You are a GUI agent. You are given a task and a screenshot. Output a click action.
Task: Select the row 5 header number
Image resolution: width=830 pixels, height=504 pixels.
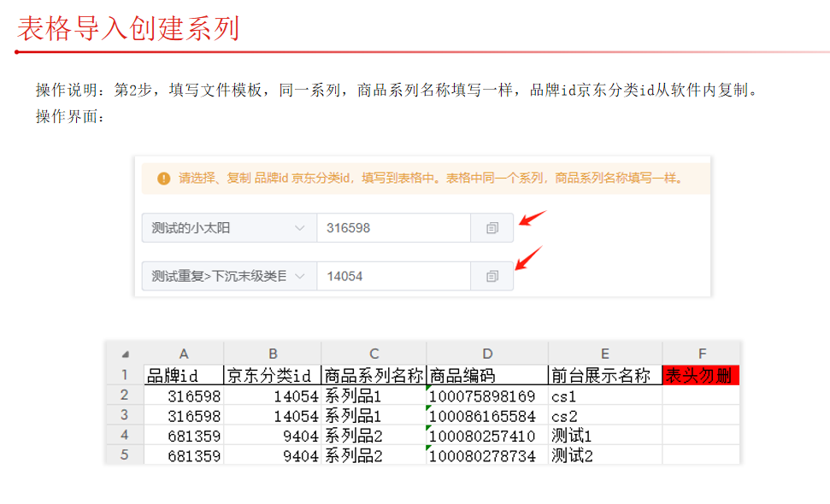click(x=125, y=455)
